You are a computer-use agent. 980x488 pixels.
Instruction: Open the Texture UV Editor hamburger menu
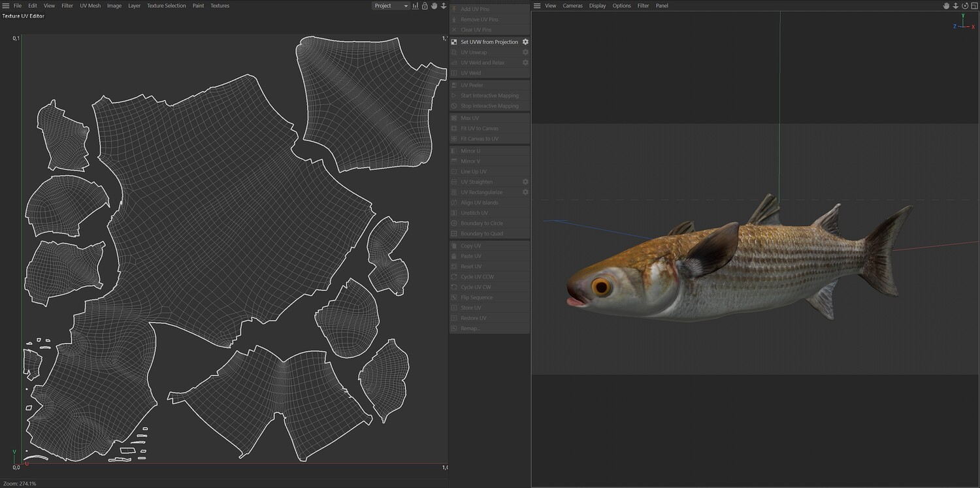(x=5, y=6)
